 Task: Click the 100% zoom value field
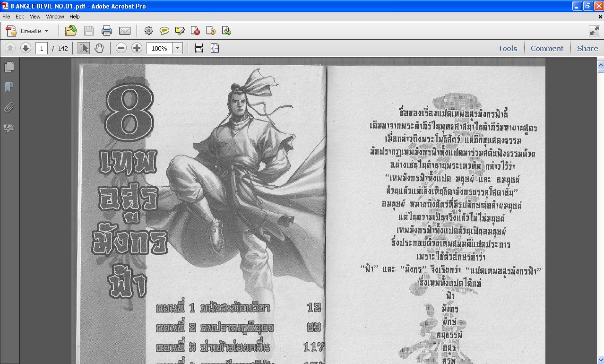point(160,48)
